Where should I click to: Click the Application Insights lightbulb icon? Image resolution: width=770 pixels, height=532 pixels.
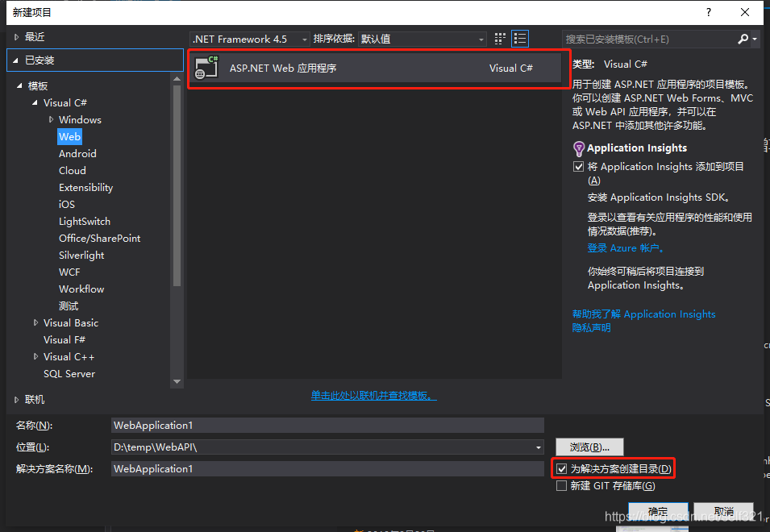579,148
